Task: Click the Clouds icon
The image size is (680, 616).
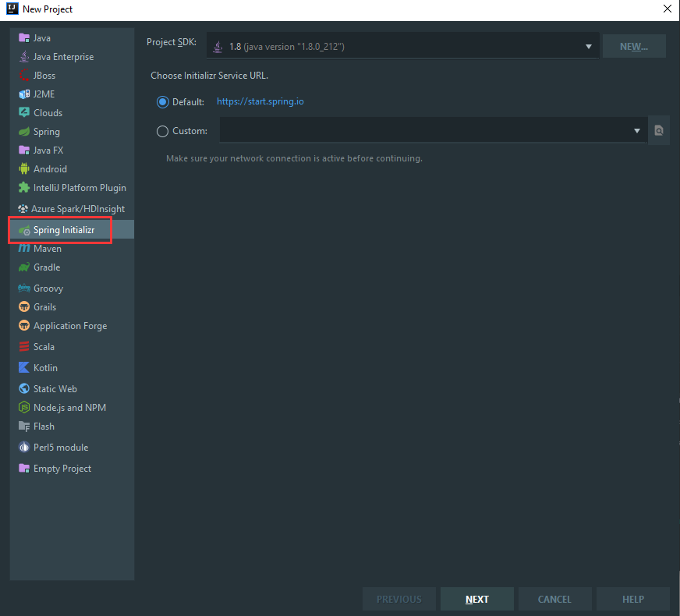Action: coord(24,113)
